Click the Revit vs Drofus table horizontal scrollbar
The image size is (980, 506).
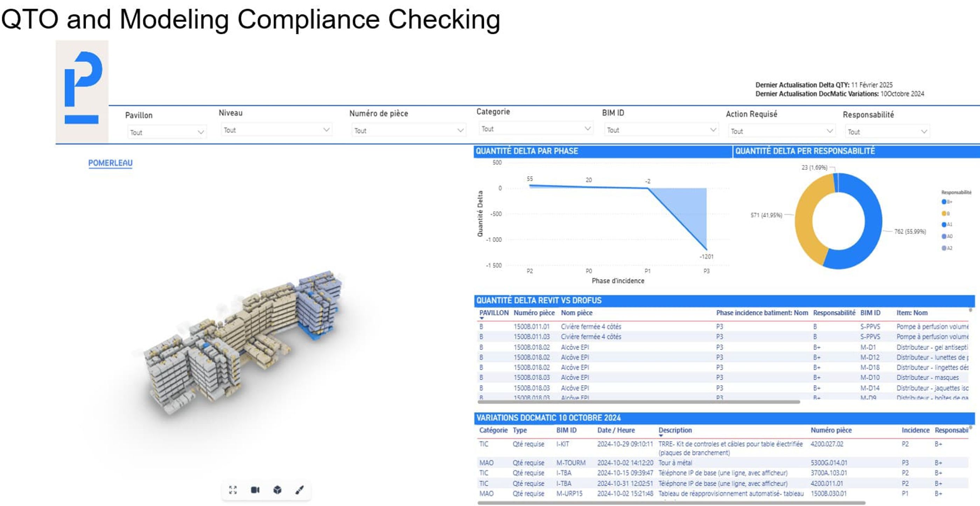[x=638, y=402]
